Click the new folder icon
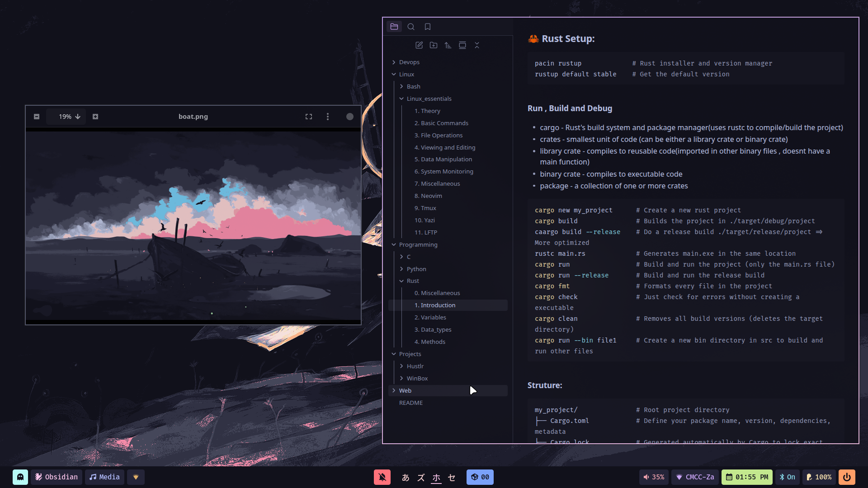 coord(434,45)
